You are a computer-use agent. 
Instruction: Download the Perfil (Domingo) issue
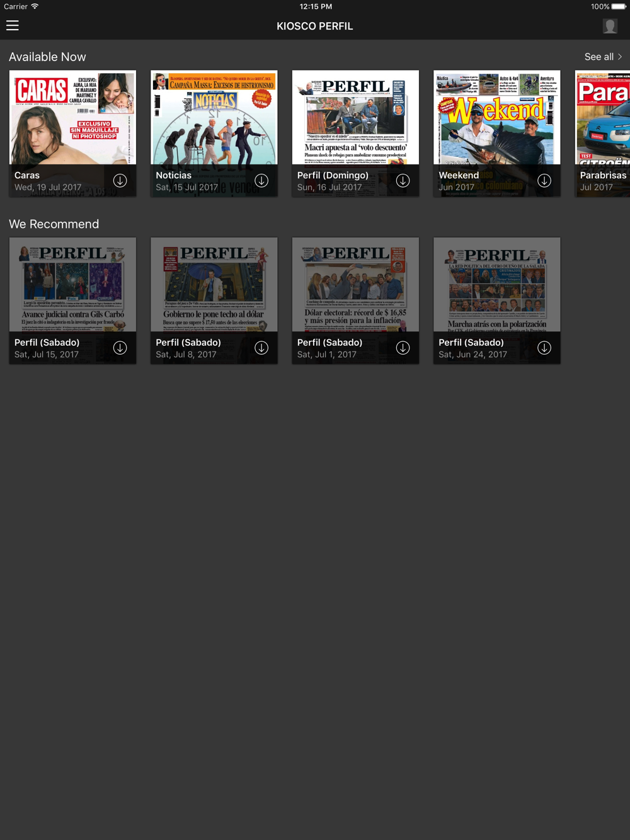coord(403,181)
